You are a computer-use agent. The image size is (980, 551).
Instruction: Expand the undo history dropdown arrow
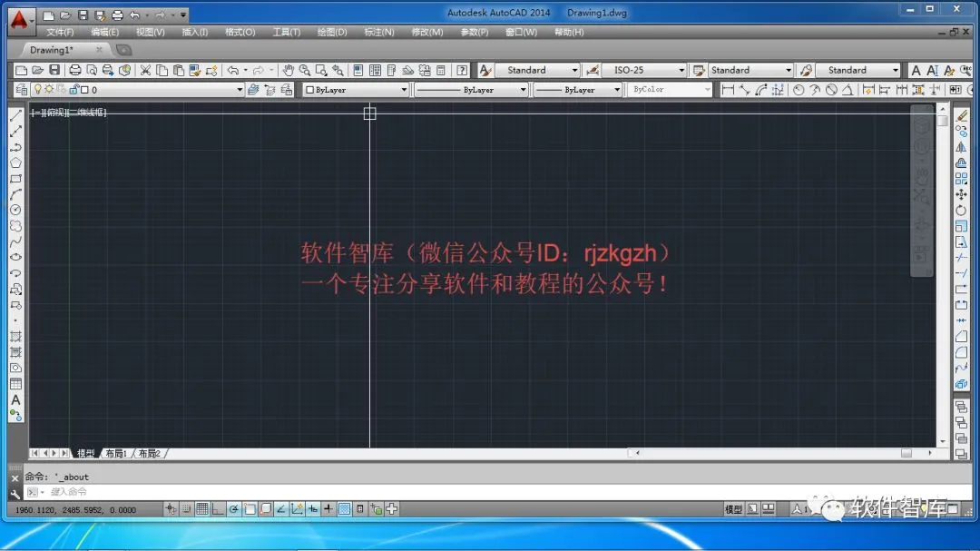tap(246, 70)
